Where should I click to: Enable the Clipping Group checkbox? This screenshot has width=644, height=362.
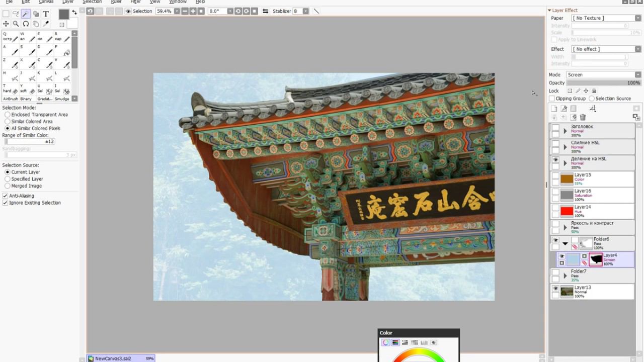(552, 99)
